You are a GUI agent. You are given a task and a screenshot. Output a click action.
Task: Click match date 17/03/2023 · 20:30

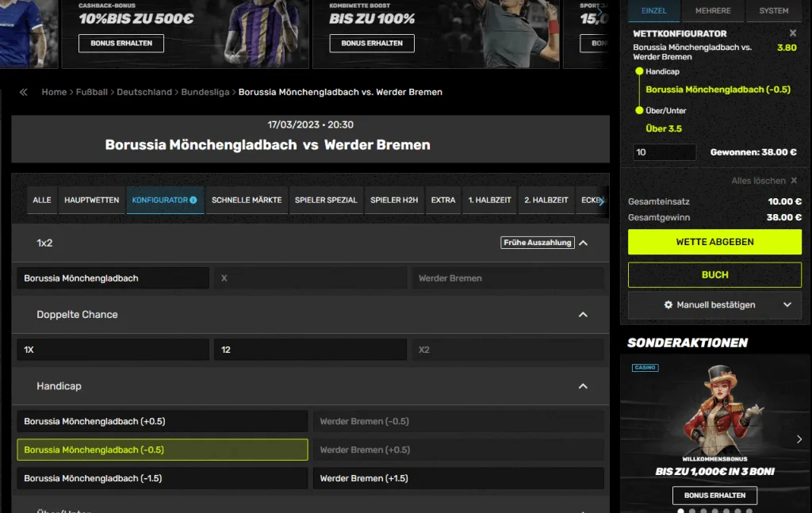tap(310, 124)
